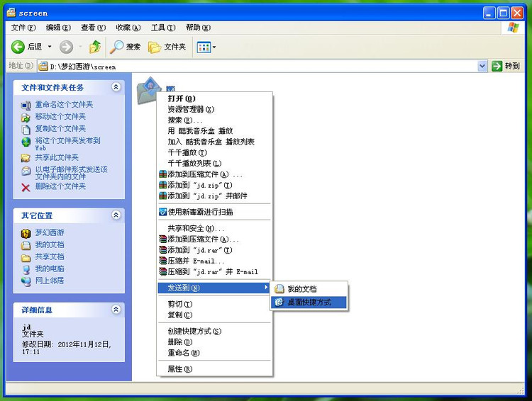Go to 梦幻西游 in other places
Screen dimensions: 532x401
(x=50, y=232)
